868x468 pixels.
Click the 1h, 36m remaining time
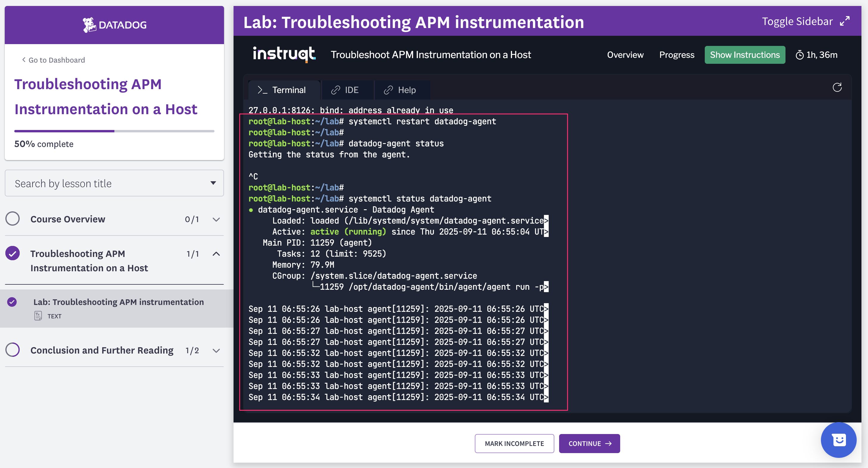click(x=822, y=55)
